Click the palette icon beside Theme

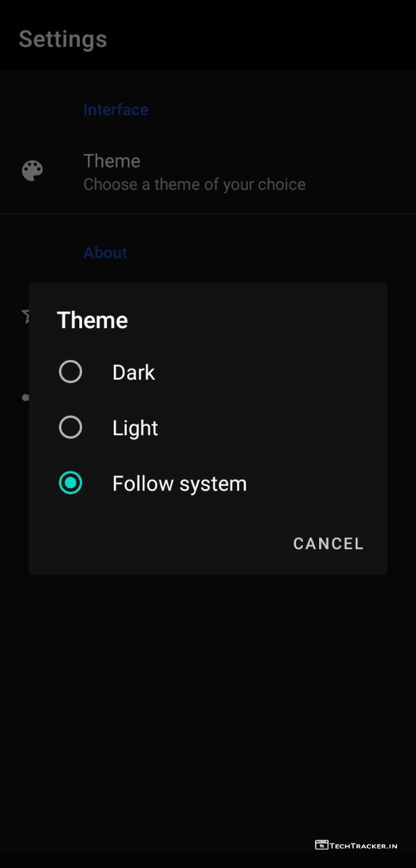(x=33, y=171)
